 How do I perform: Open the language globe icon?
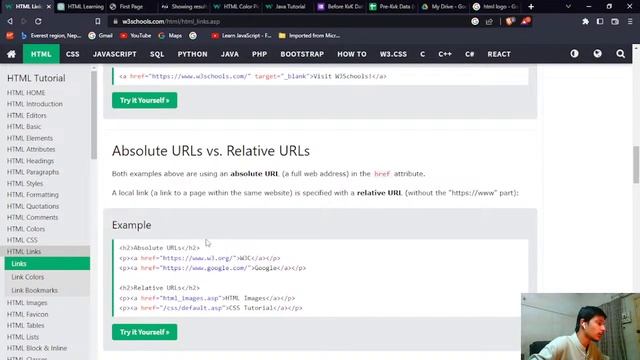598,54
